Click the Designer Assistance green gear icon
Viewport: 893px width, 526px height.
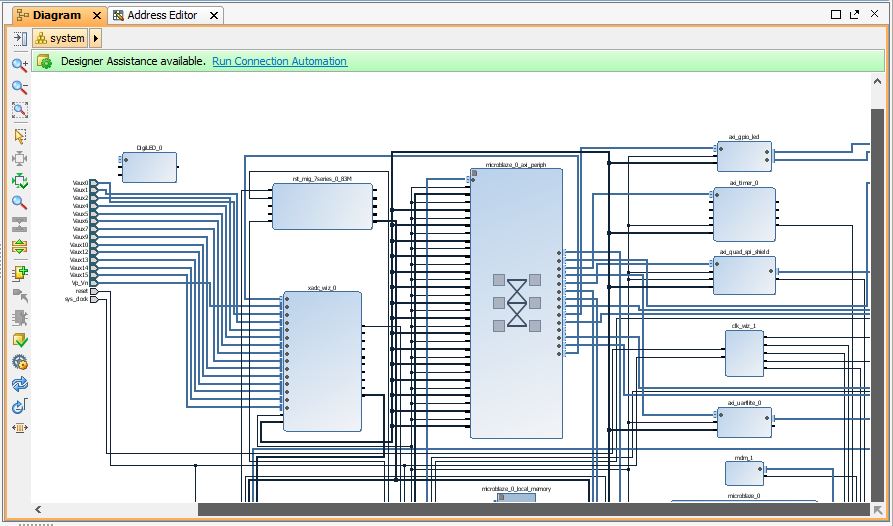point(44,61)
